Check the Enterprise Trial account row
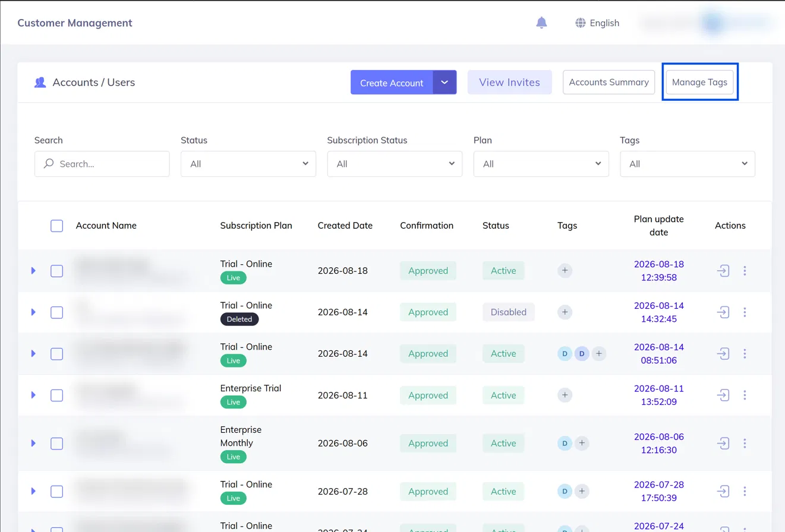Viewport: 785px width, 532px height. [56, 395]
